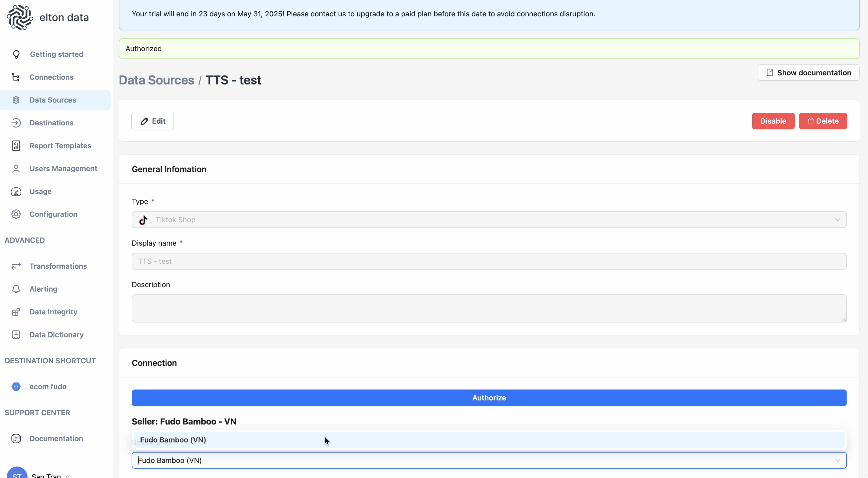The image size is (868, 478).
Task: Click the Authorized status banner
Action: (489, 48)
